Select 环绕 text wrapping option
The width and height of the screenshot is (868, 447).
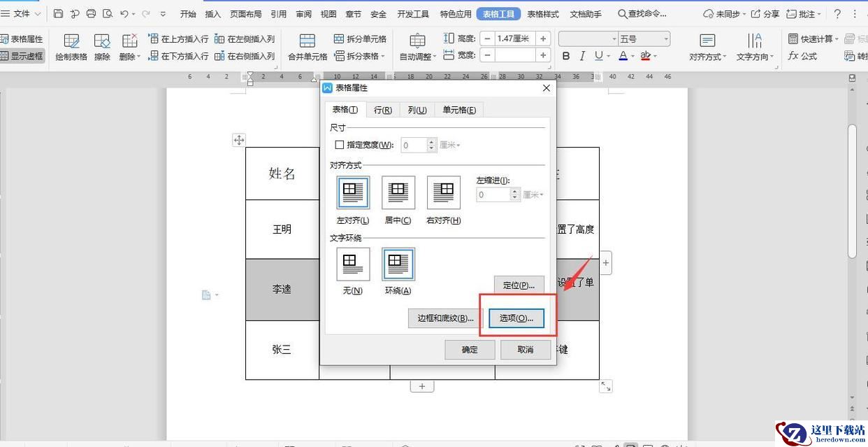(398, 264)
